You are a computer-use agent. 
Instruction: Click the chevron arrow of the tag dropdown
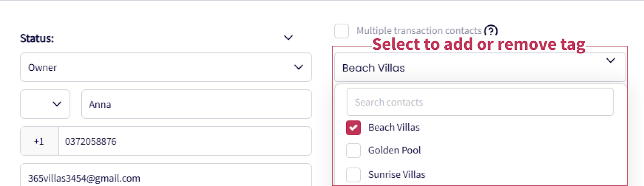point(611,61)
